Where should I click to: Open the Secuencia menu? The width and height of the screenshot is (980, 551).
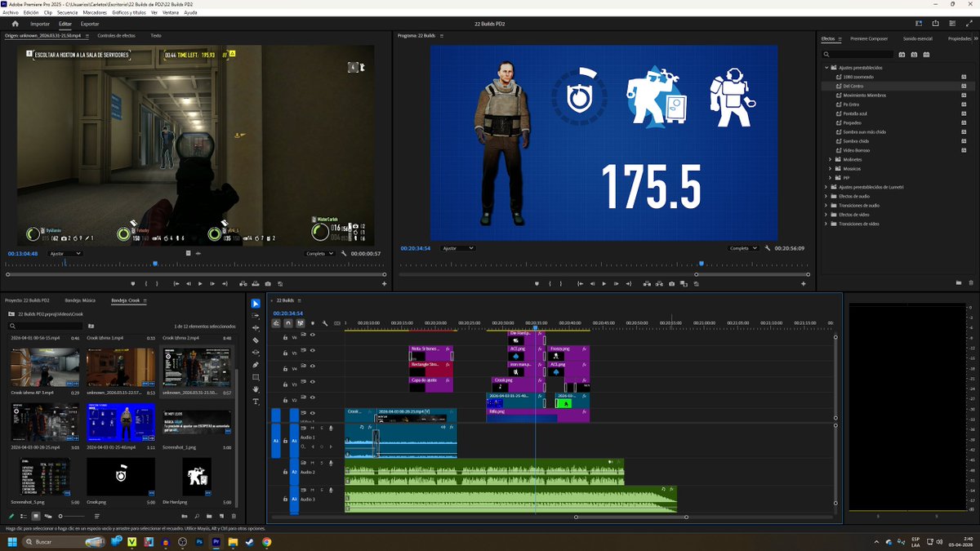tap(68, 13)
